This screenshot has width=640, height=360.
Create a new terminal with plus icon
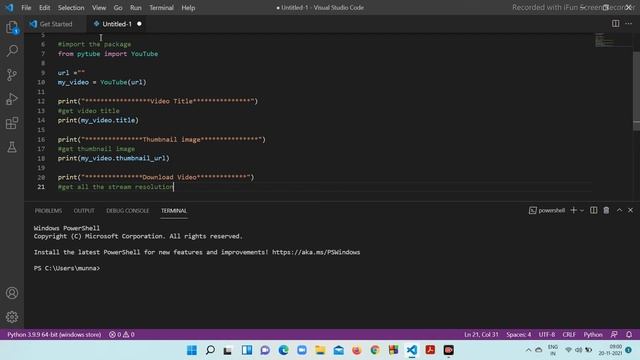573,210
